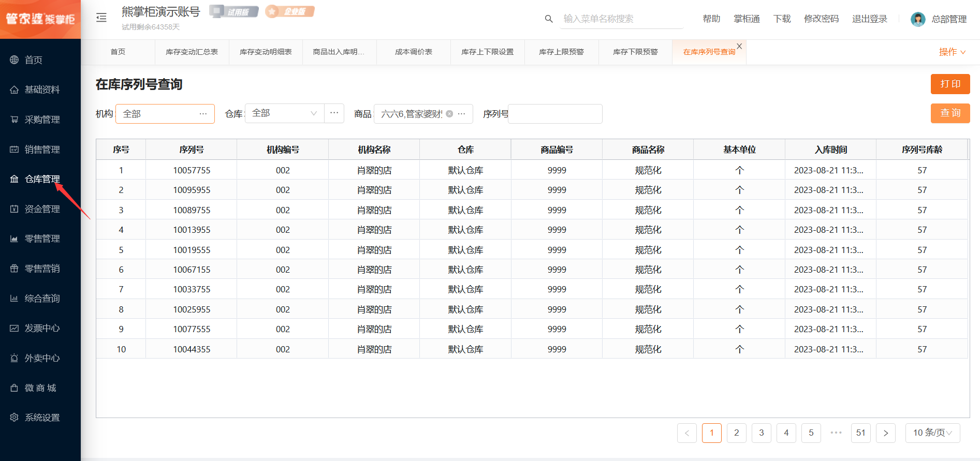980x461 pixels.
Task: Open the 掌柜通 link
Action: [747, 19]
